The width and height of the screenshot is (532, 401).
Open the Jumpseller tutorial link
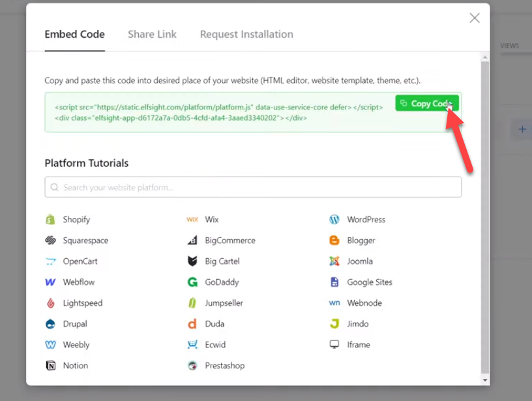(x=224, y=303)
